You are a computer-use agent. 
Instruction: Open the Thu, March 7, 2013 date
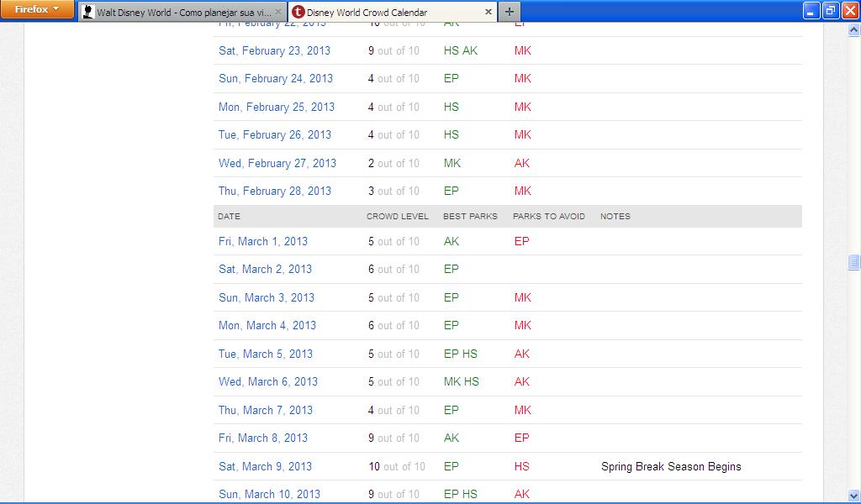pos(266,410)
